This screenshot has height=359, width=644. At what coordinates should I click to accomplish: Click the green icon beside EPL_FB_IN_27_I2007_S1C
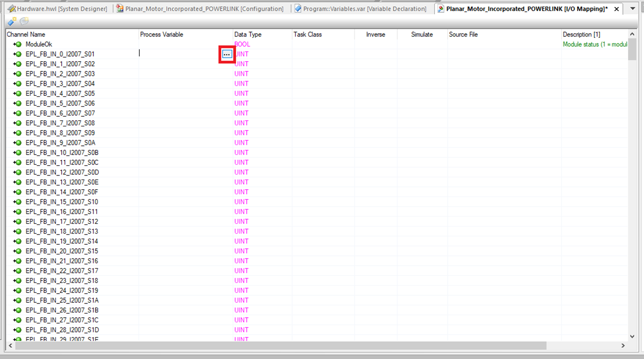(x=18, y=320)
